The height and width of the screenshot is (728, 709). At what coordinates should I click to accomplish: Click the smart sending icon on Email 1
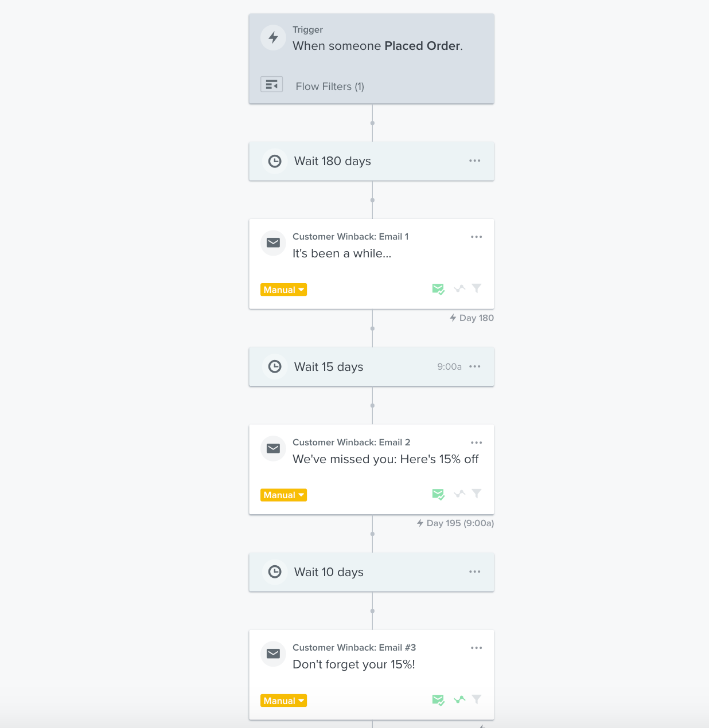[x=438, y=289]
